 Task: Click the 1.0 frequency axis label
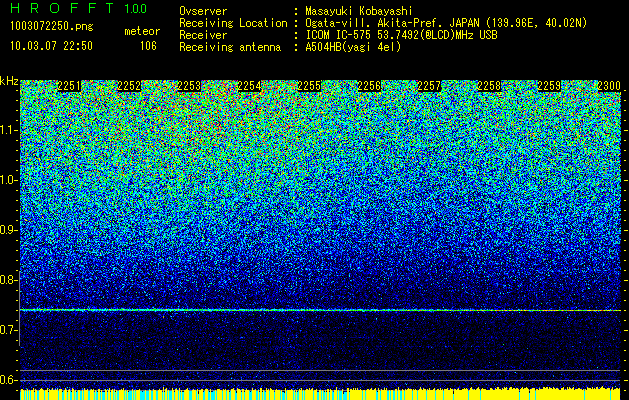click(x=8, y=180)
